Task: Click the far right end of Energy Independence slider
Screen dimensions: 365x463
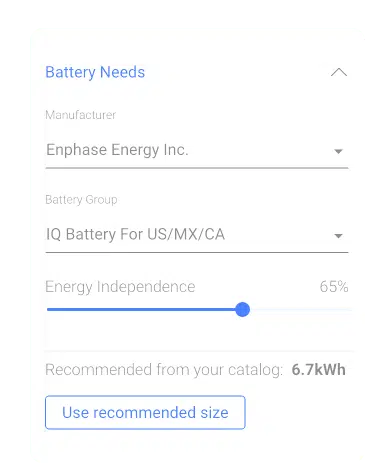Action: point(349,310)
